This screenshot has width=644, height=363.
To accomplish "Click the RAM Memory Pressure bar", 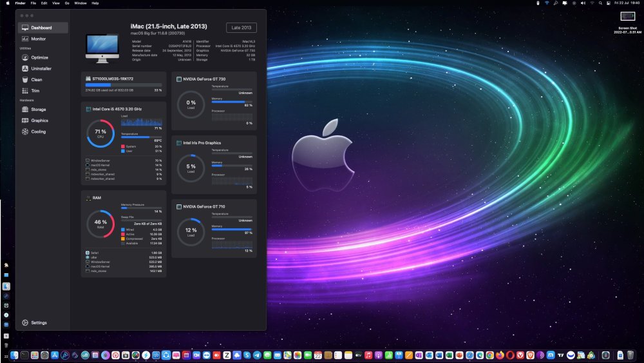I will 141,208.
